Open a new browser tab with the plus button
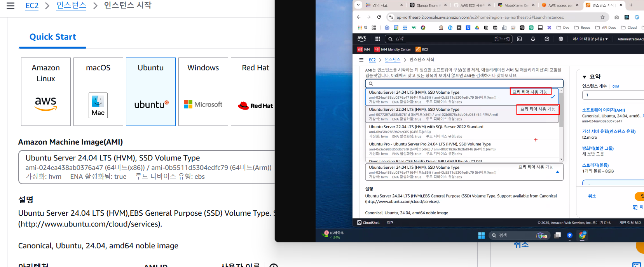The image size is (644, 267). pos(631,5)
